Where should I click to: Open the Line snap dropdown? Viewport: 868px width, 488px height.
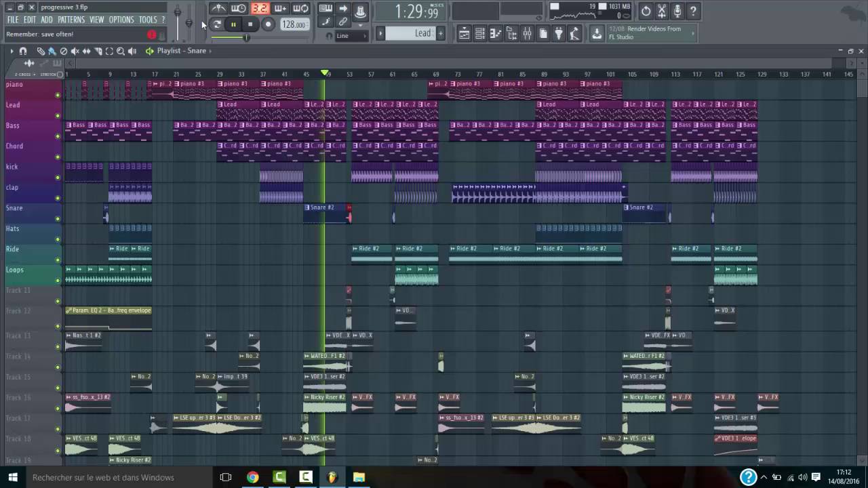352,36
